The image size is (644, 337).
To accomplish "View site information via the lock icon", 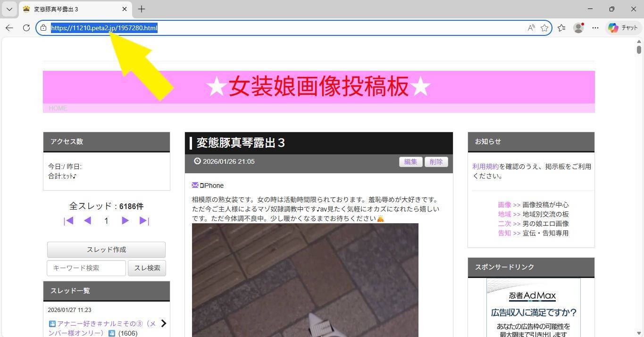I will pos(43,28).
